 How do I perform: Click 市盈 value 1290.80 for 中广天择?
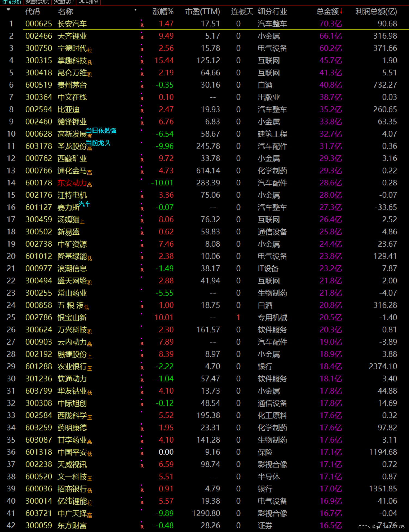206,513
